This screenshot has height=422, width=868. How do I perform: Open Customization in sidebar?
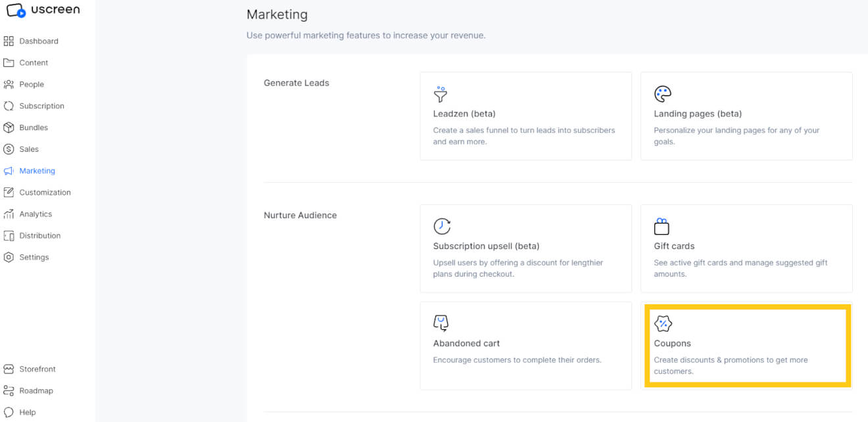pyautogui.click(x=45, y=193)
